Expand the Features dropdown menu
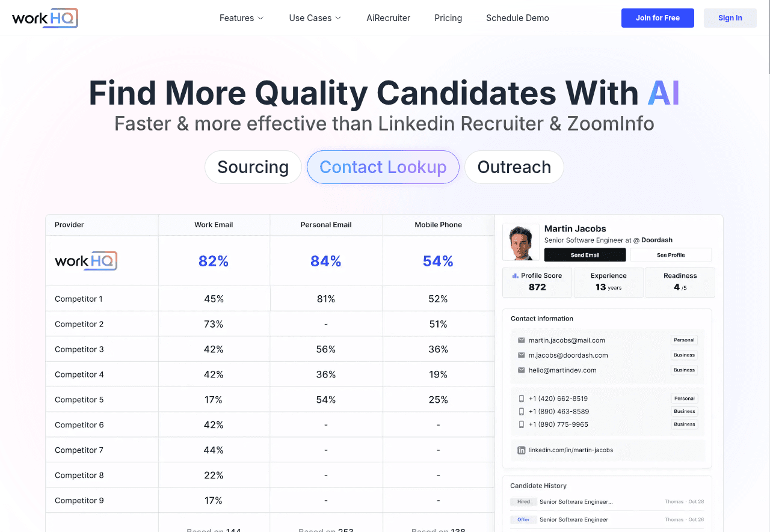This screenshot has height=532, width=770. click(241, 18)
